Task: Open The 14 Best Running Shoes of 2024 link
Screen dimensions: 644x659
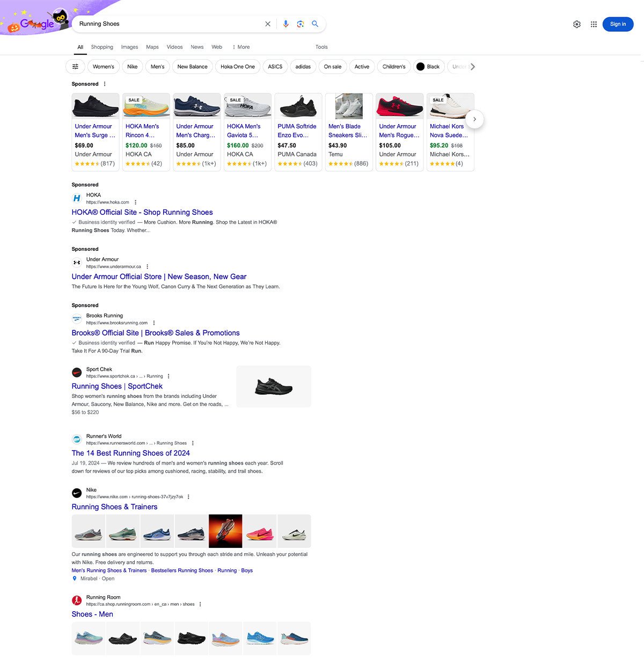Action: pos(130,453)
